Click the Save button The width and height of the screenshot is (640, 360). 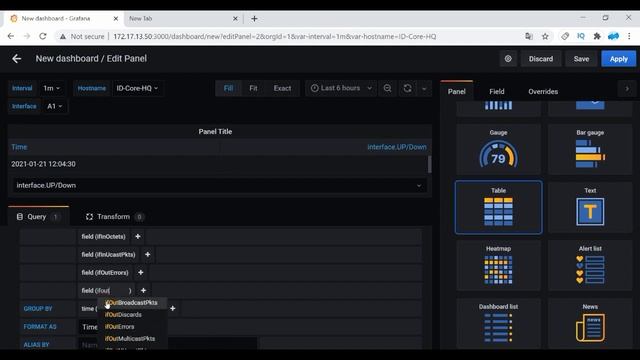pyautogui.click(x=581, y=59)
